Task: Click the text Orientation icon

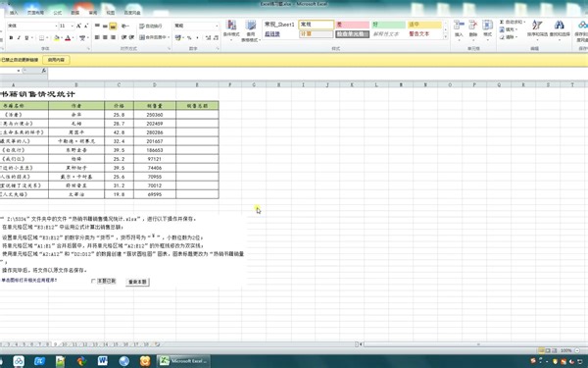Action: pos(124,26)
